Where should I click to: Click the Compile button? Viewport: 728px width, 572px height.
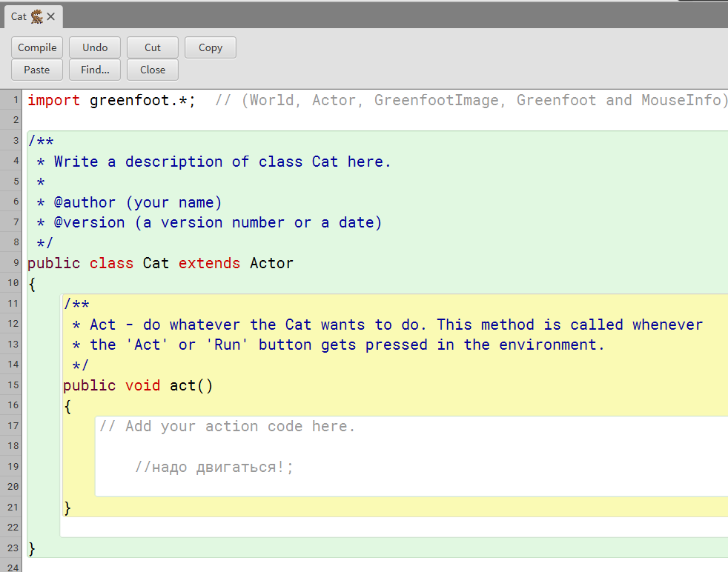[x=37, y=47]
